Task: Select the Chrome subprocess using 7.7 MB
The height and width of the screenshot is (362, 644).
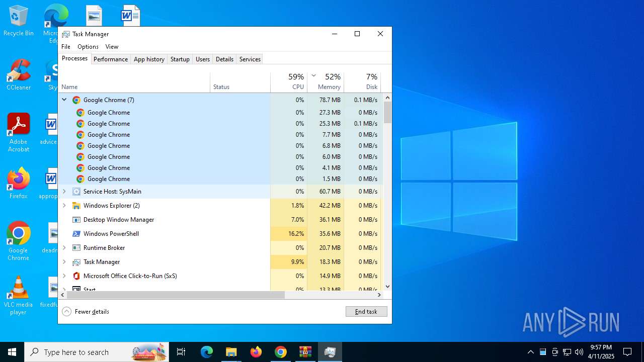Action: pyautogui.click(x=221, y=135)
